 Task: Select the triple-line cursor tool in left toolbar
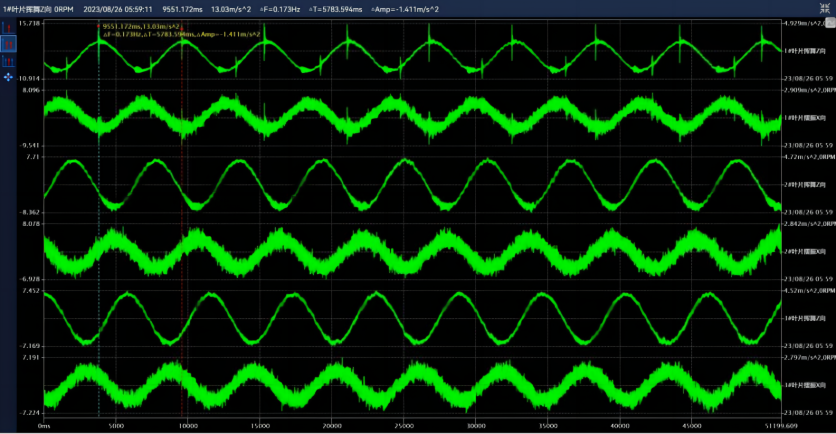tap(10, 62)
